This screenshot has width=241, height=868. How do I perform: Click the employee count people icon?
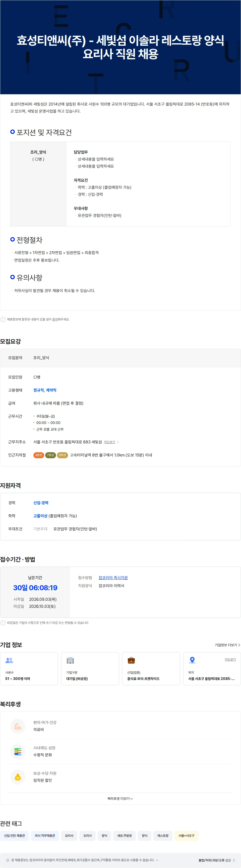tap(10, 660)
